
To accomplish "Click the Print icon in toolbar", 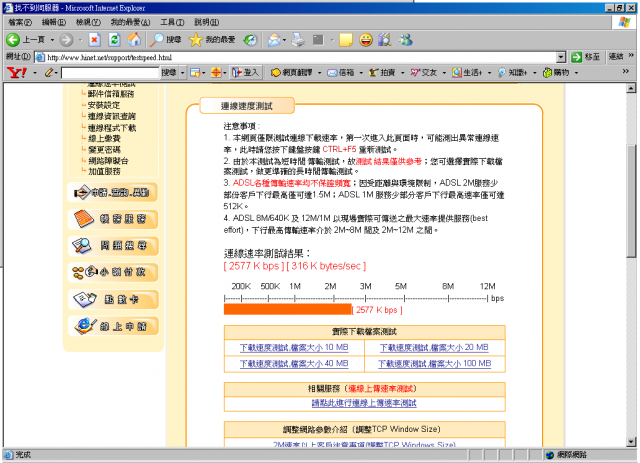I will pos(297,40).
